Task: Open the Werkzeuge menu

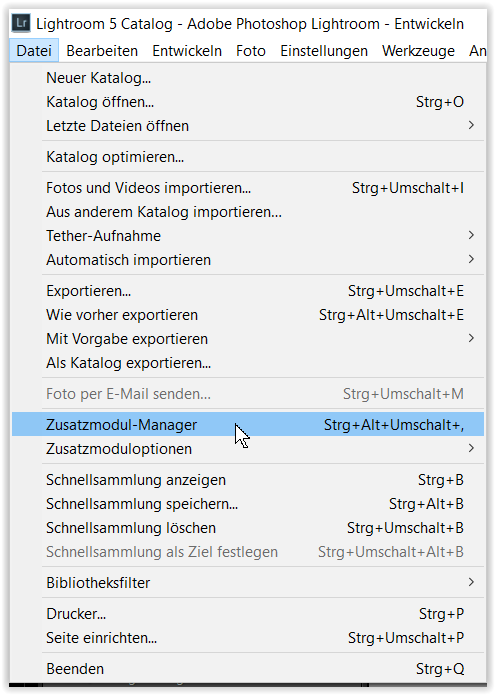Action: pos(418,51)
